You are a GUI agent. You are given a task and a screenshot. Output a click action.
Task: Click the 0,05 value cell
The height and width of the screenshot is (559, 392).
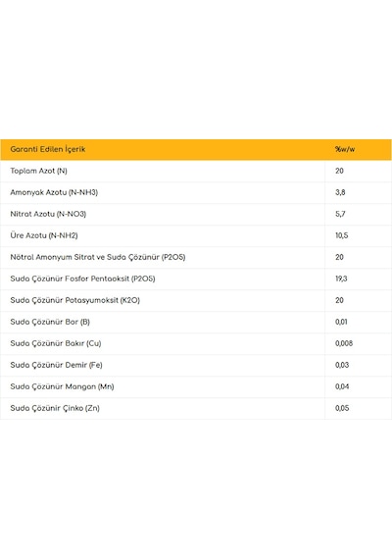tap(358, 409)
